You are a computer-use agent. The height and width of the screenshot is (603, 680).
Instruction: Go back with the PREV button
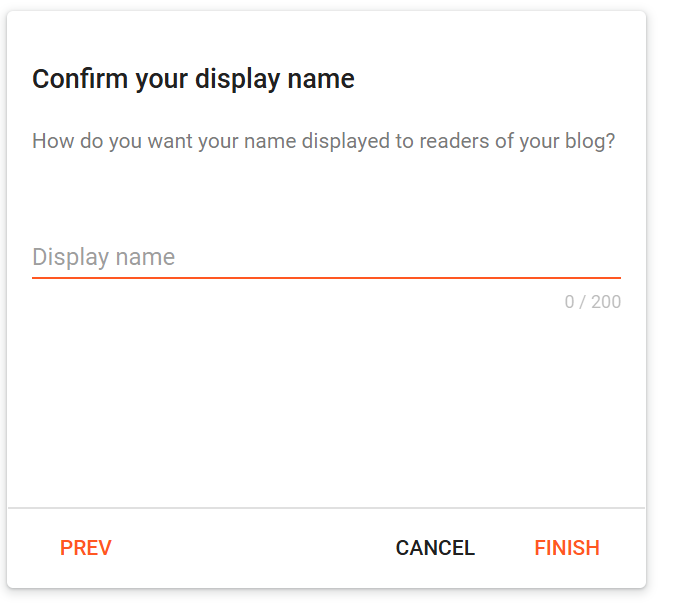click(x=86, y=547)
